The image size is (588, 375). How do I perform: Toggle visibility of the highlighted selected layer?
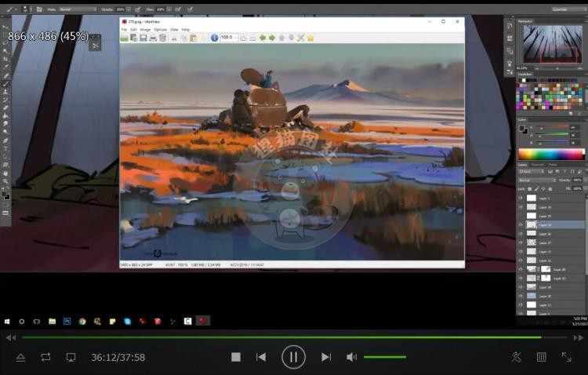click(x=521, y=225)
